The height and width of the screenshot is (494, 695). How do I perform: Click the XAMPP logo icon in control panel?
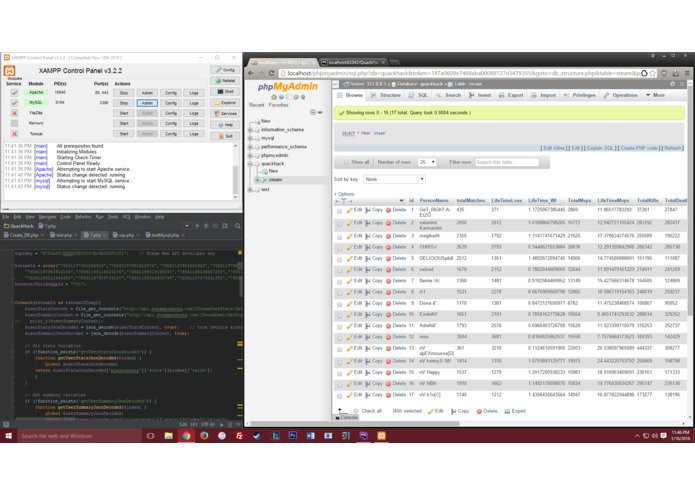[9, 70]
